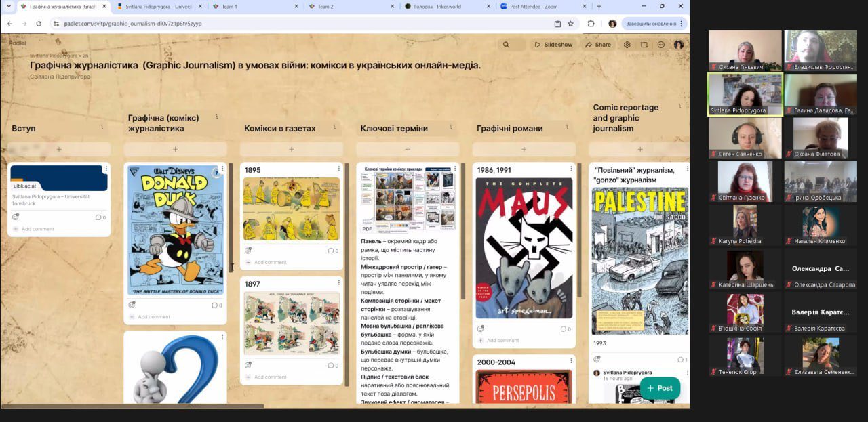Screen dimensions: 868x422
Task: Click the remake padlet icon beside the gear
Action: [x=644, y=45]
